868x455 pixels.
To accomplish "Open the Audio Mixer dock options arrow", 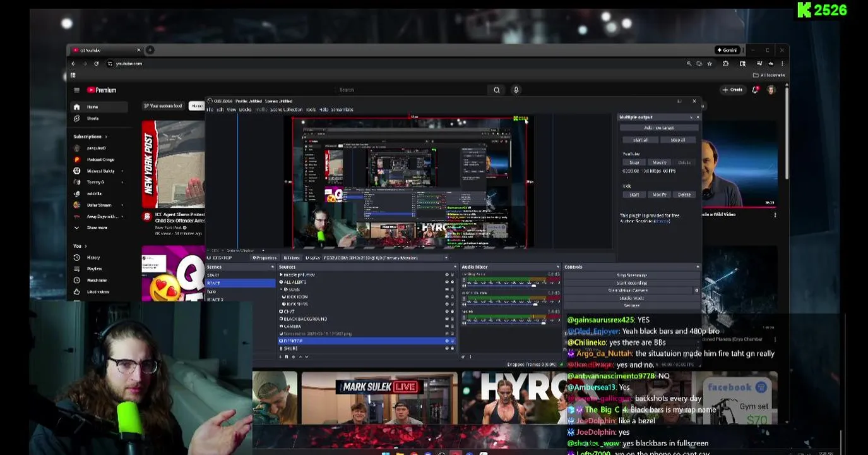I will point(557,267).
